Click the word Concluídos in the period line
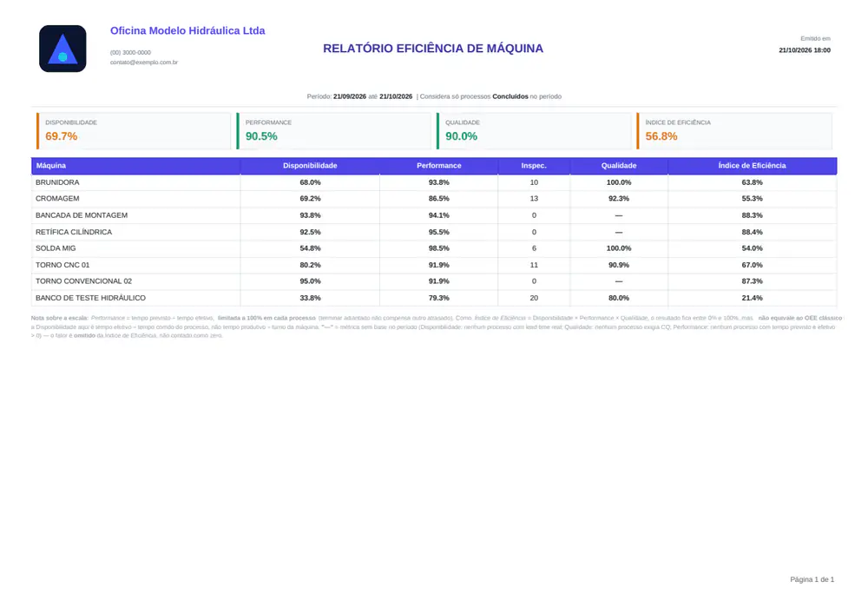This screenshot has height=614, width=868. pyautogui.click(x=510, y=96)
